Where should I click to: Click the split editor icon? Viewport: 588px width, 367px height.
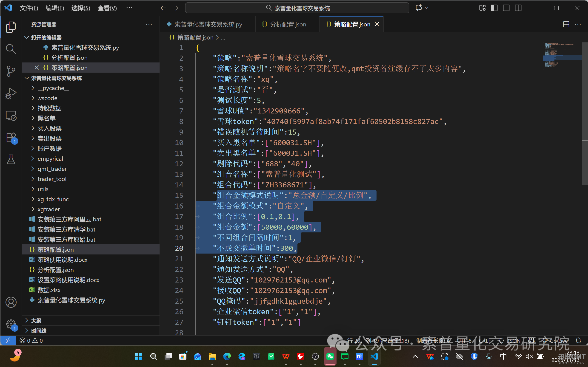(x=566, y=24)
